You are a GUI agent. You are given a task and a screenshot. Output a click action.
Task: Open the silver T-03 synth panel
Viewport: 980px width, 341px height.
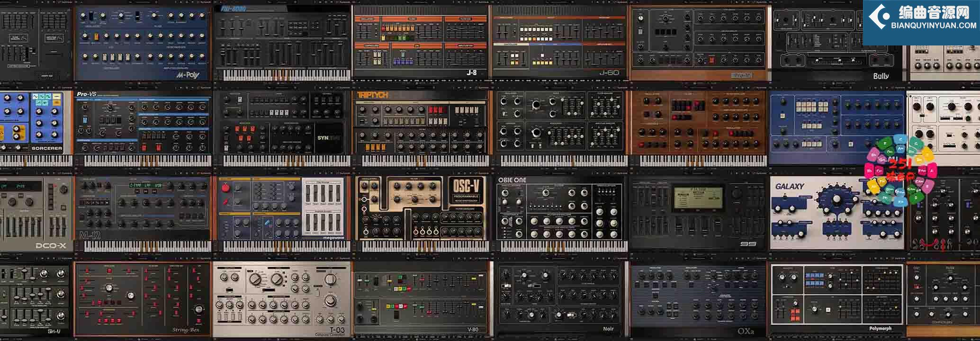click(283, 299)
